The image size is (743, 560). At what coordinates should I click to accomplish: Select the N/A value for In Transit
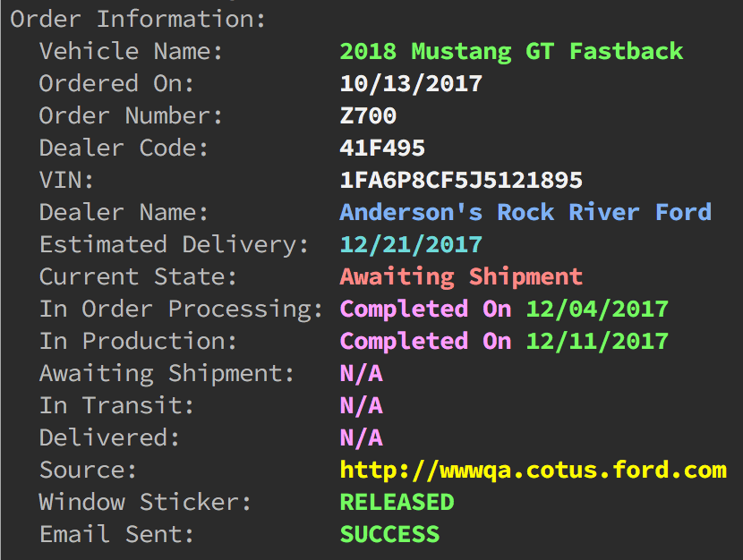coord(362,405)
